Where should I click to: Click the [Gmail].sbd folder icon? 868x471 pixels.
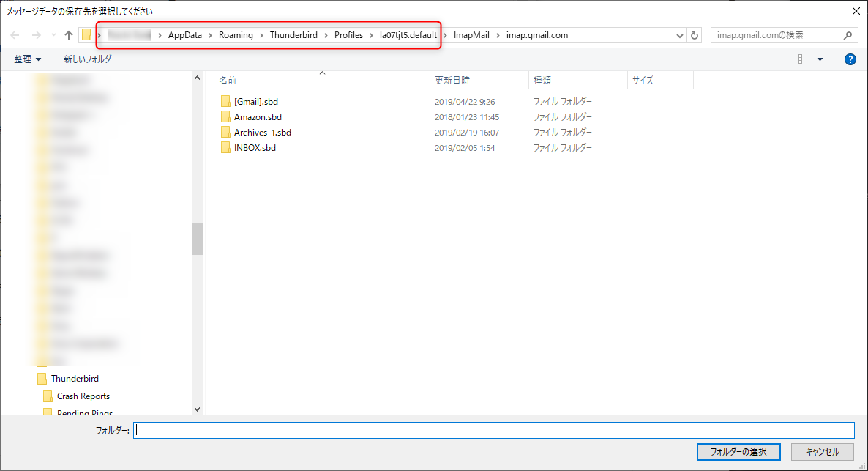click(x=225, y=101)
